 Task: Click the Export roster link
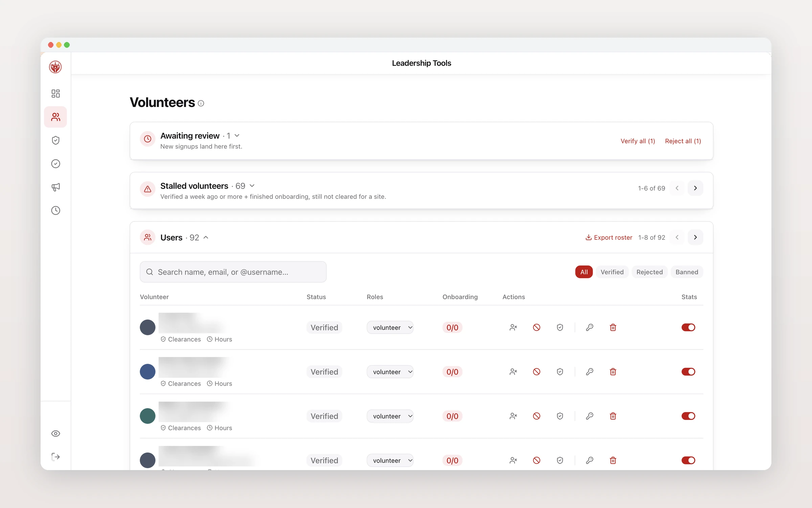[609, 237]
